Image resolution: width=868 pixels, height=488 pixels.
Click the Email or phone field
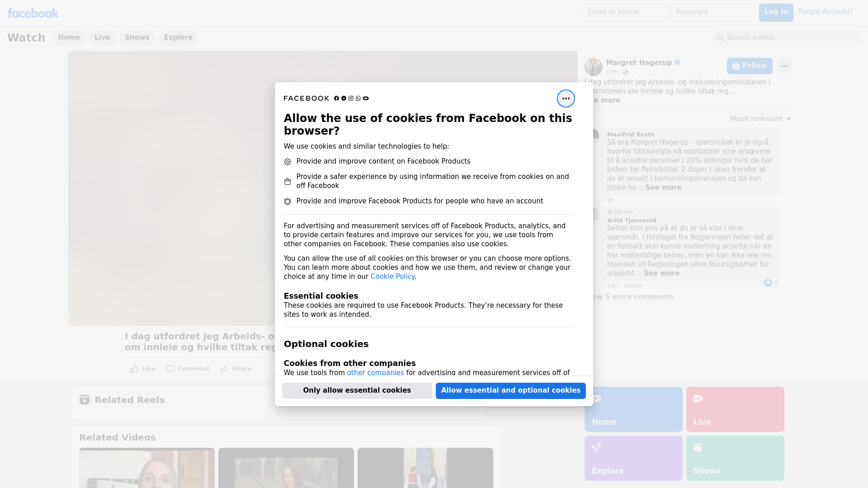tap(624, 12)
